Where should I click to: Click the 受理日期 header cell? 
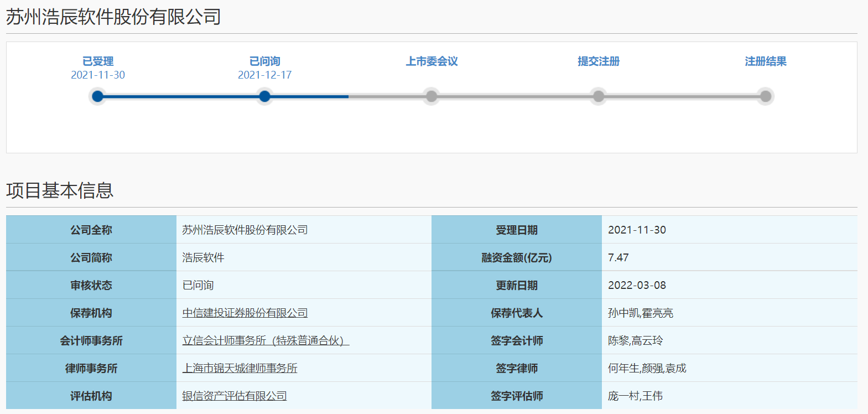(517, 230)
